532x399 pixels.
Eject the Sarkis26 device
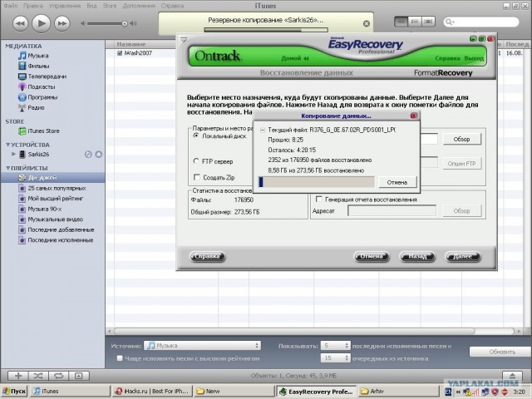tap(99, 155)
